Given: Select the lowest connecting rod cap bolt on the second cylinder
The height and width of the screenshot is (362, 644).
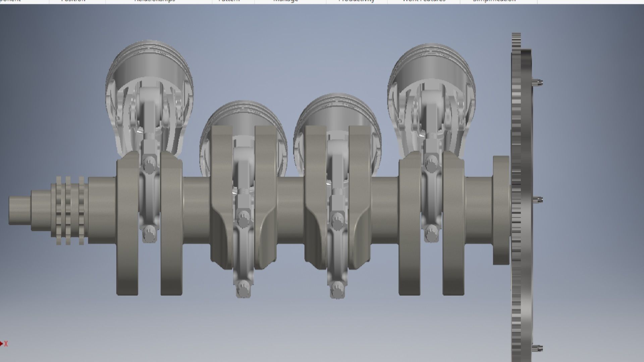Looking at the screenshot, I should coord(243,289).
